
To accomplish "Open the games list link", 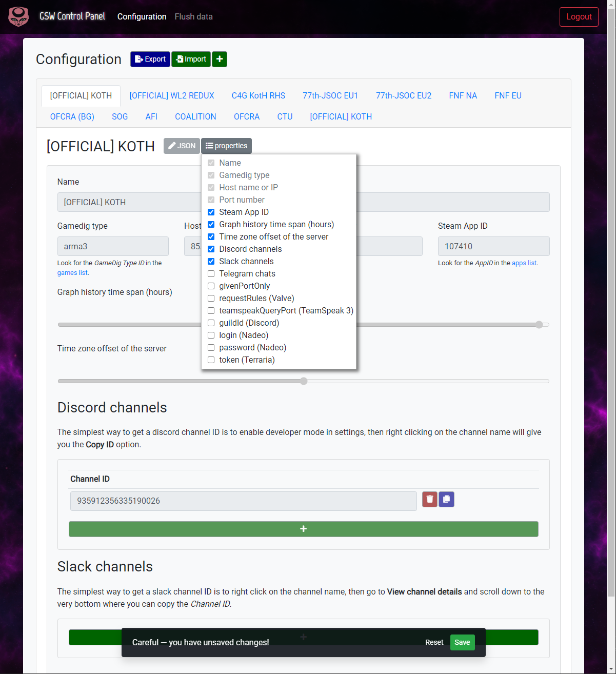I will point(72,272).
